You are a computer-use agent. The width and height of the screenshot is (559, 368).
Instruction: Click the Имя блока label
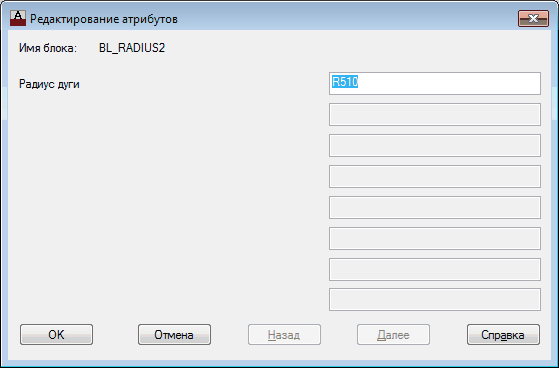[x=48, y=48]
